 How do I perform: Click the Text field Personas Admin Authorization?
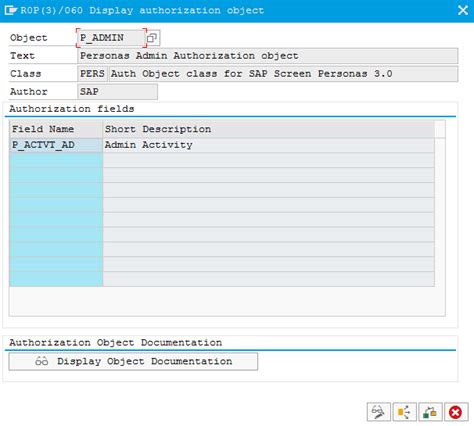pyautogui.click(x=268, y=56)
